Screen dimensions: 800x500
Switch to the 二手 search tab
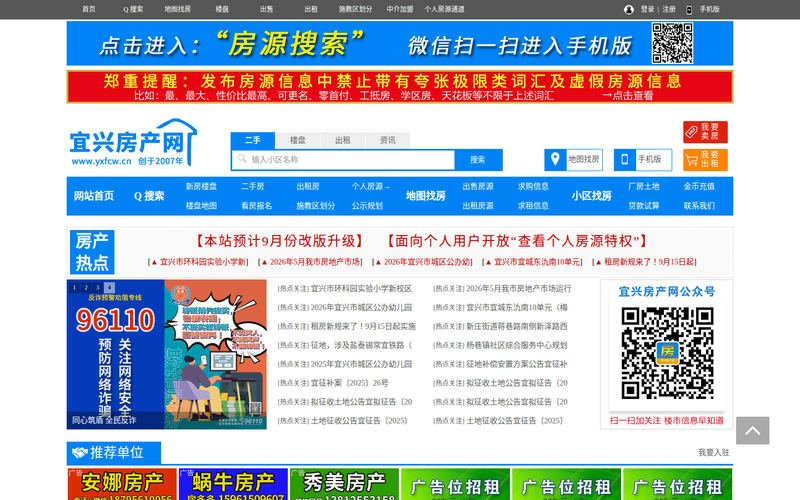pyautogui.click(x=253, y=140)
